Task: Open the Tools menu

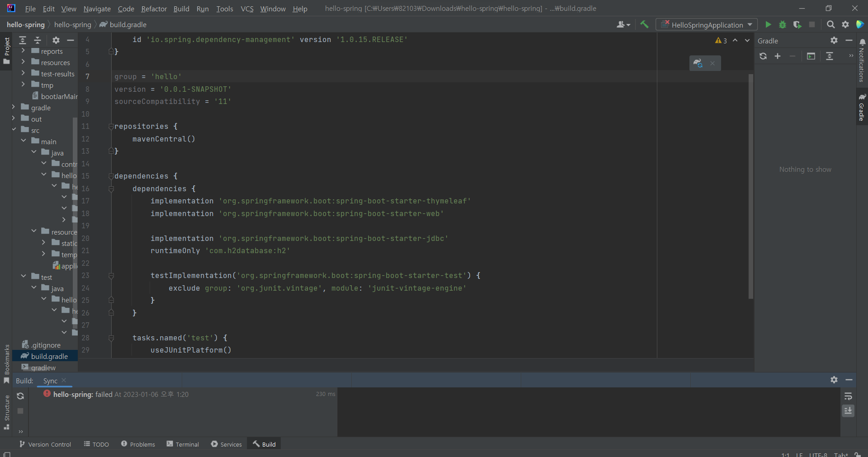Action: coord(224,9)
